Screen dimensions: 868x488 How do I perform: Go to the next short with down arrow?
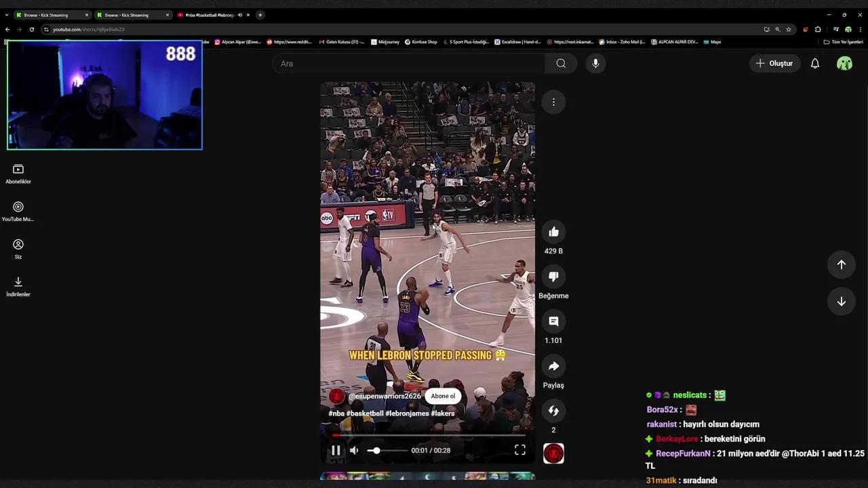pos(841,302)
